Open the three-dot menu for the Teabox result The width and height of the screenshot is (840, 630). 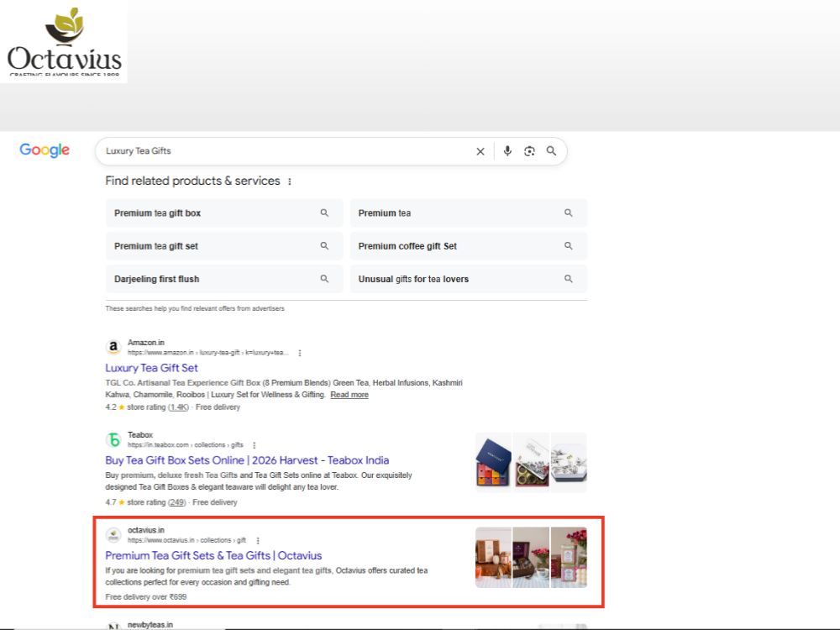254,445
